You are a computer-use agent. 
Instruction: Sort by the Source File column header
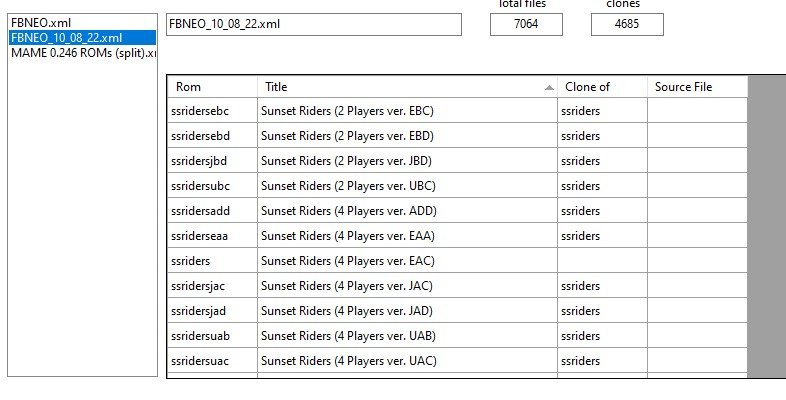(697, 87)
